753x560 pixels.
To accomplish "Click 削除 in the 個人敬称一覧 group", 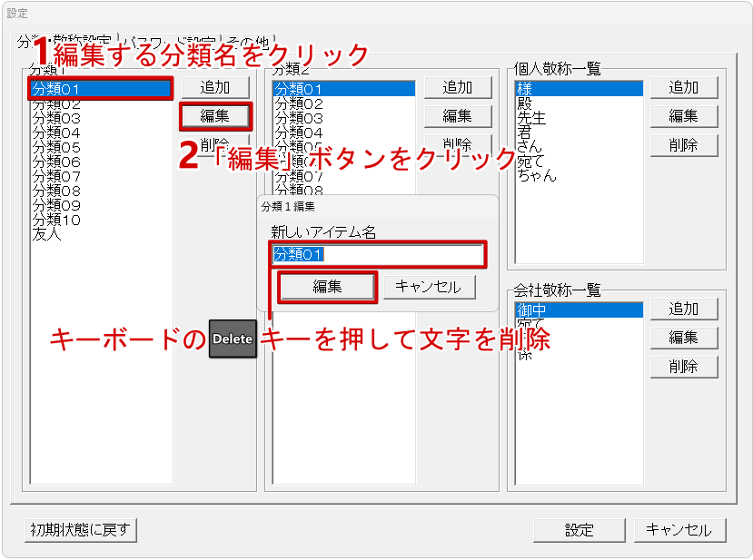I will pos(683,145).
